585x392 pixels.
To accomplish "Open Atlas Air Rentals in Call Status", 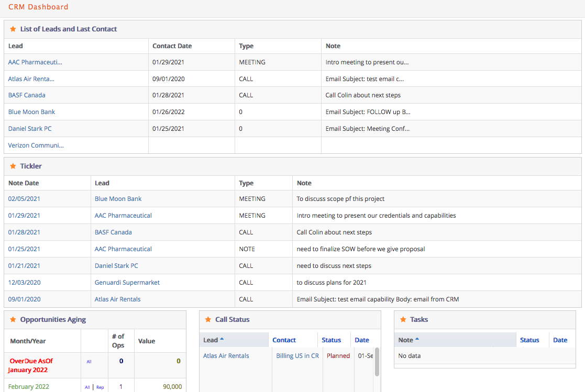I will (x=226, y=356).
